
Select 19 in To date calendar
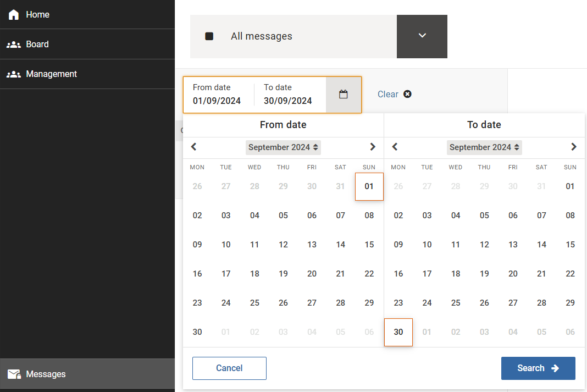click(484, 274)
